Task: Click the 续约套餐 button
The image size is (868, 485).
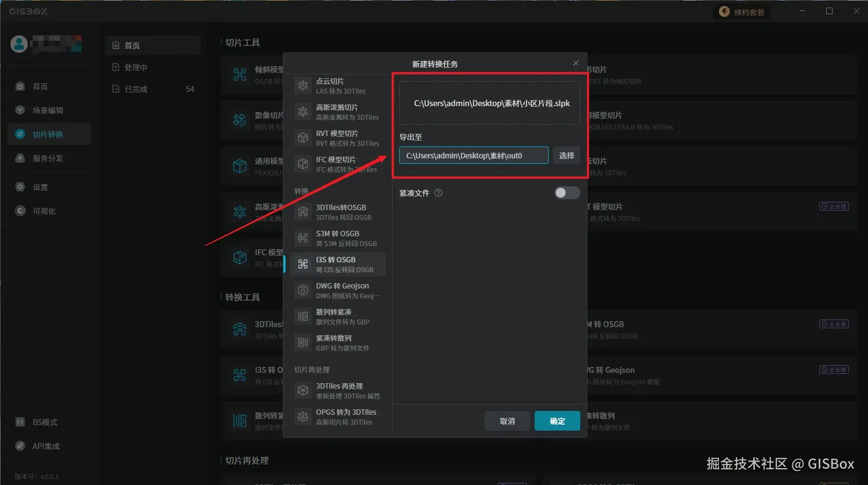Action: click(x=742, y=12)
